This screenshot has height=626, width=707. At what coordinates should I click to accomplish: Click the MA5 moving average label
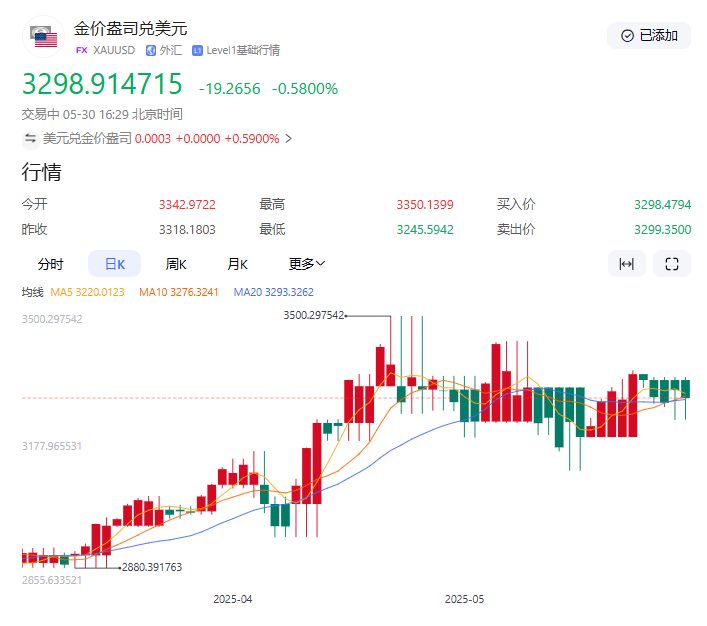click(87, 292)
